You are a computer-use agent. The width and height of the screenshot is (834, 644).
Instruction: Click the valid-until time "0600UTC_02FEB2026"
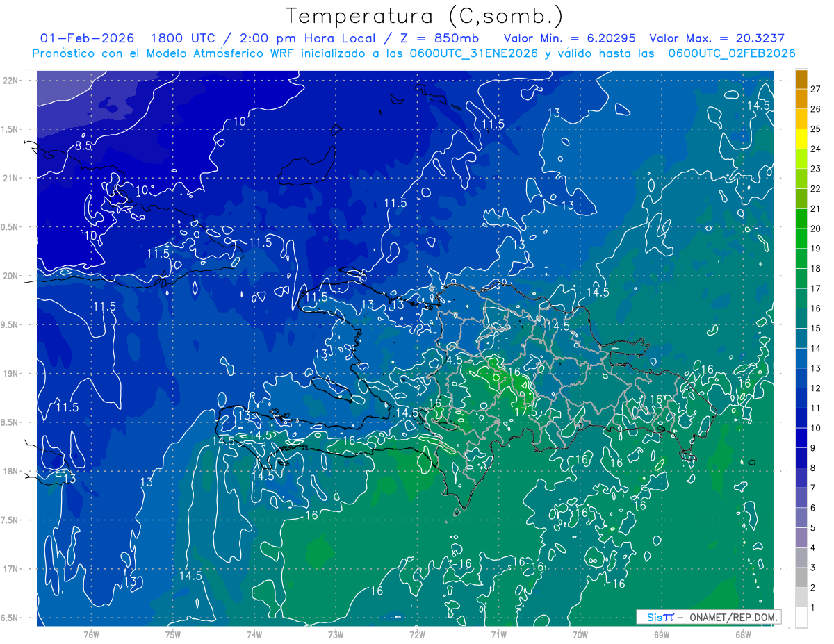732,53
